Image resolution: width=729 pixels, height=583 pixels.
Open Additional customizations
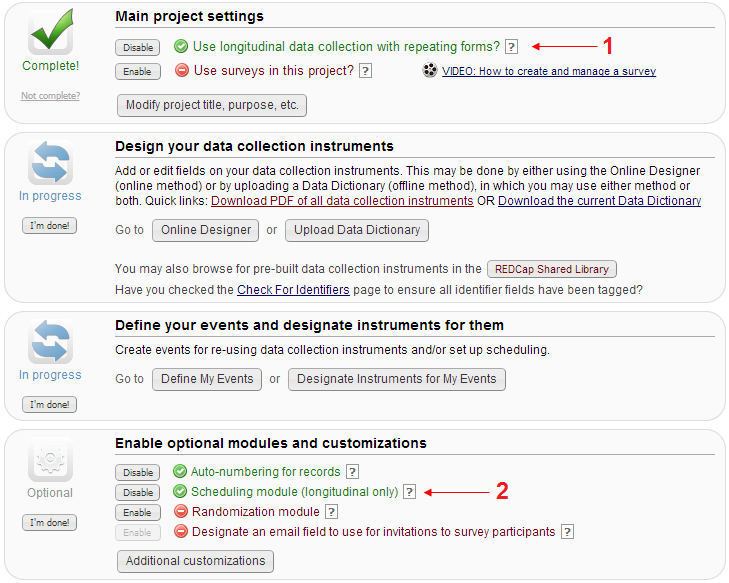195,561
